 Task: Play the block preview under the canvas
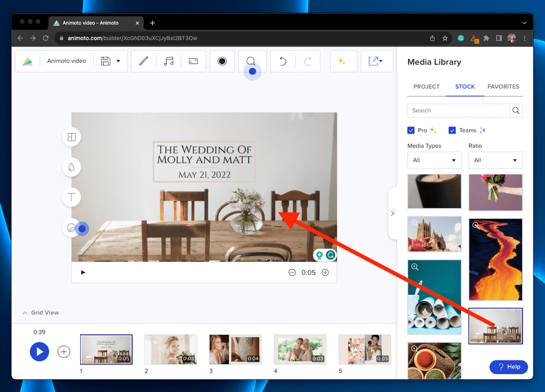coord(83,273)
